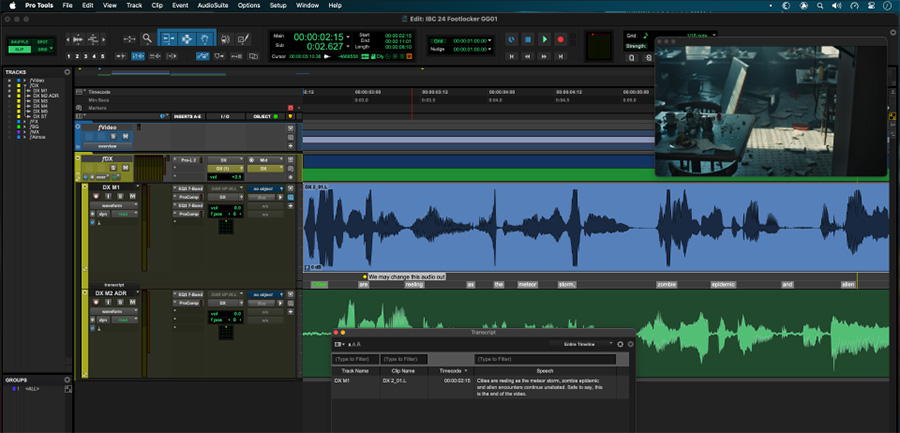
Task: Choose the Selector tool in toolbar
Action: pyautogui.click(x=187, y=38)
